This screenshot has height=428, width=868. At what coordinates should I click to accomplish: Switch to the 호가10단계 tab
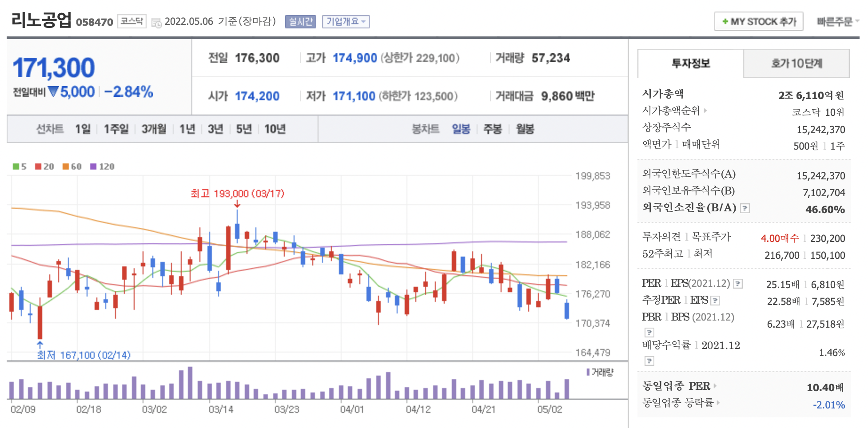click(x=796, y=63)
